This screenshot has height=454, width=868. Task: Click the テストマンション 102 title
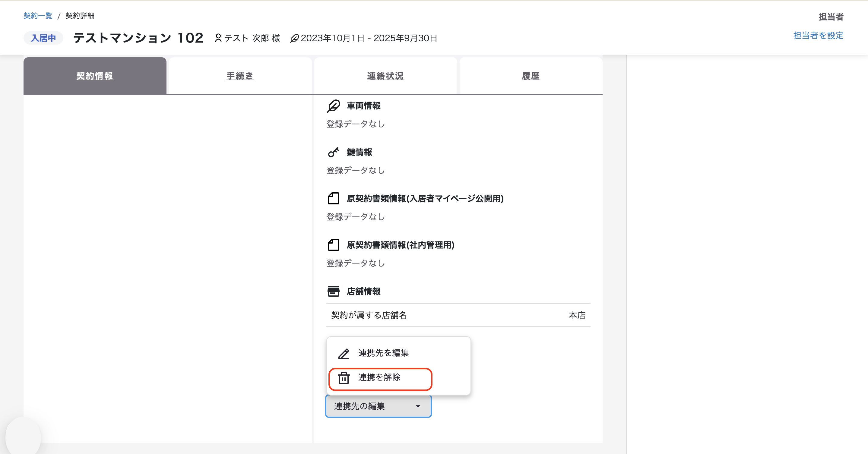coord(138,38)
